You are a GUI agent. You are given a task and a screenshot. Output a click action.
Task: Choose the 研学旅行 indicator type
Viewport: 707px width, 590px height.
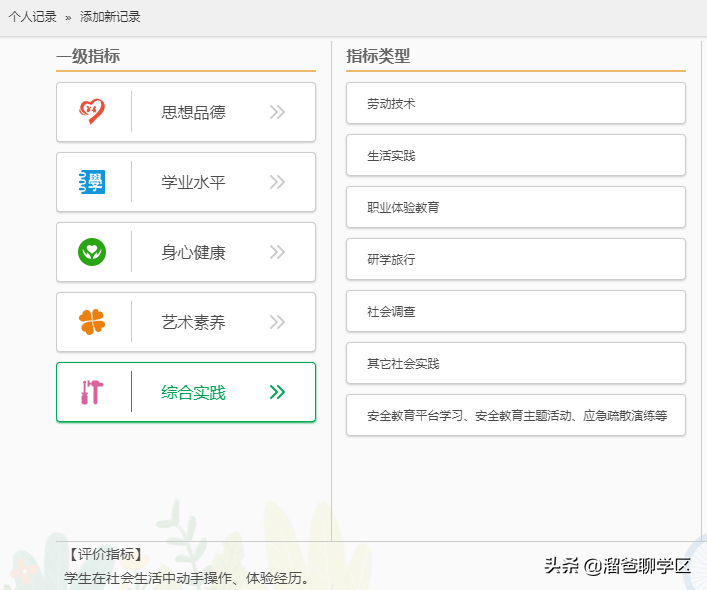pos(516,259)
